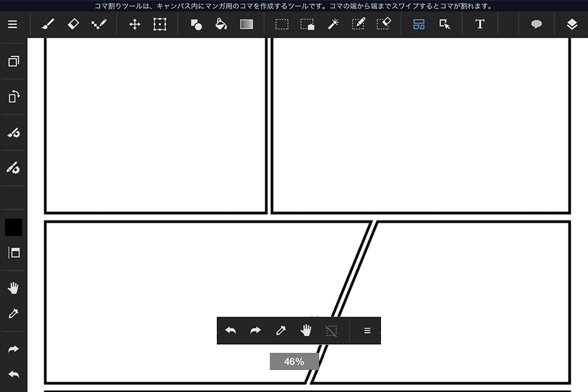
Task: Activate the Gradient tool
Action: pyautogui.click(x=246, y=24)
